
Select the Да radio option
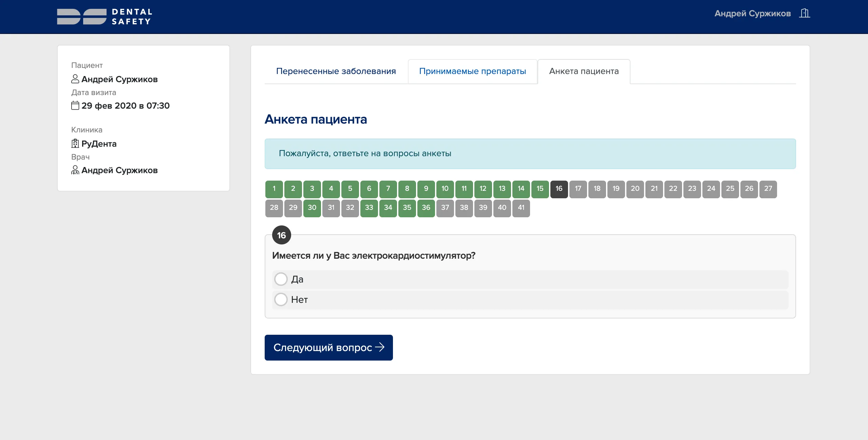(281, 279)
